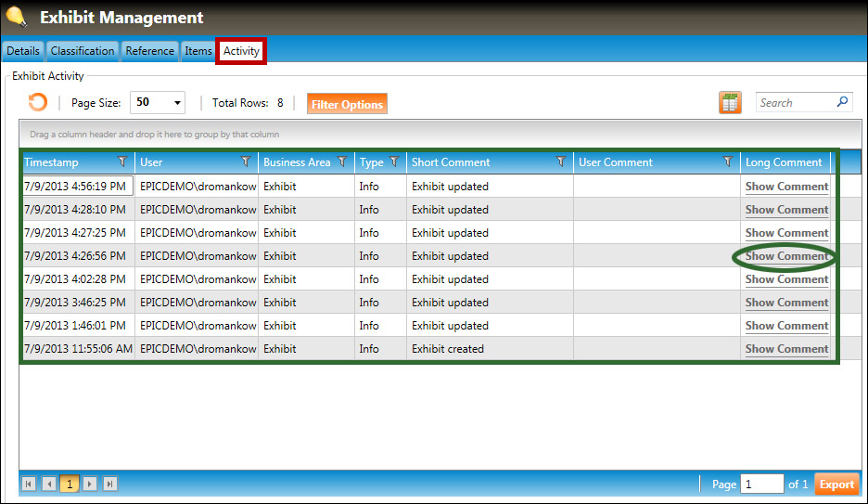Switch to the Details tab
Viewport: 868px width, 504px height.
coord(23,51)
